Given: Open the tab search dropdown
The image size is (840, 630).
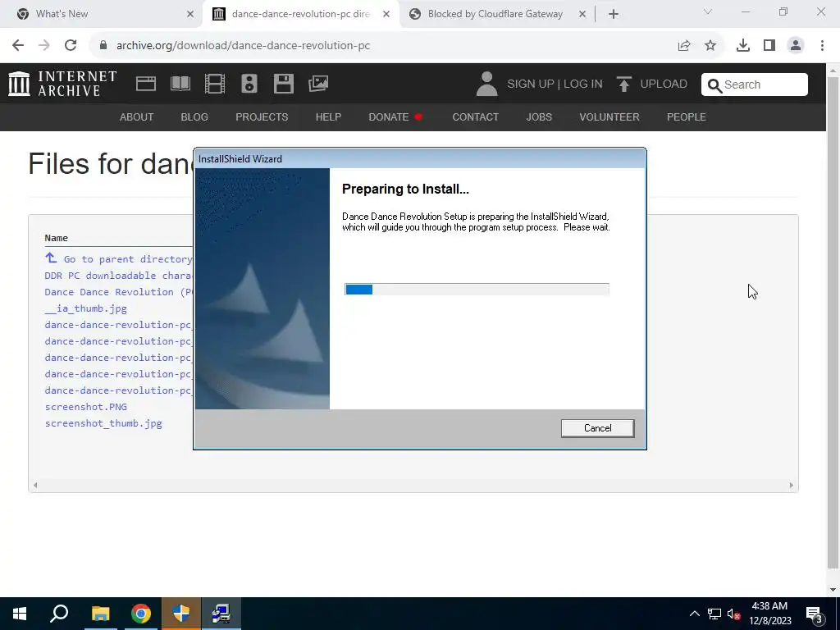Looking at the screenshot, I should click(x=708, y=11).
